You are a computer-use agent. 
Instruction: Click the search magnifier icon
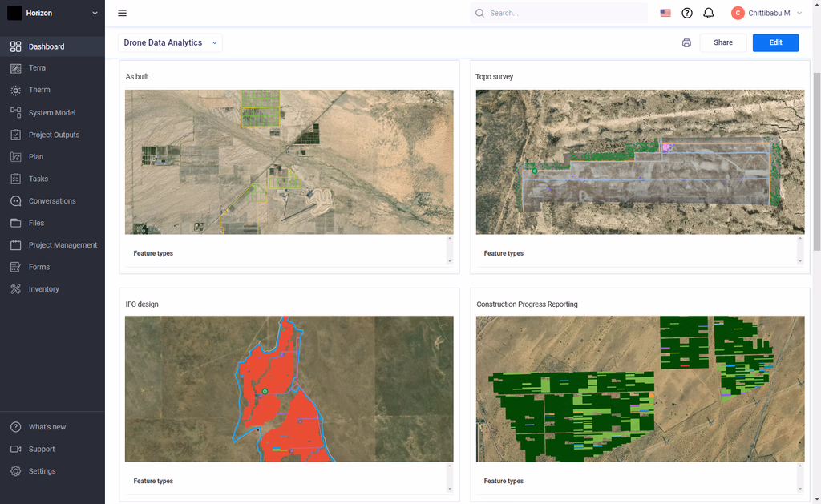click(x=479, y=13)
